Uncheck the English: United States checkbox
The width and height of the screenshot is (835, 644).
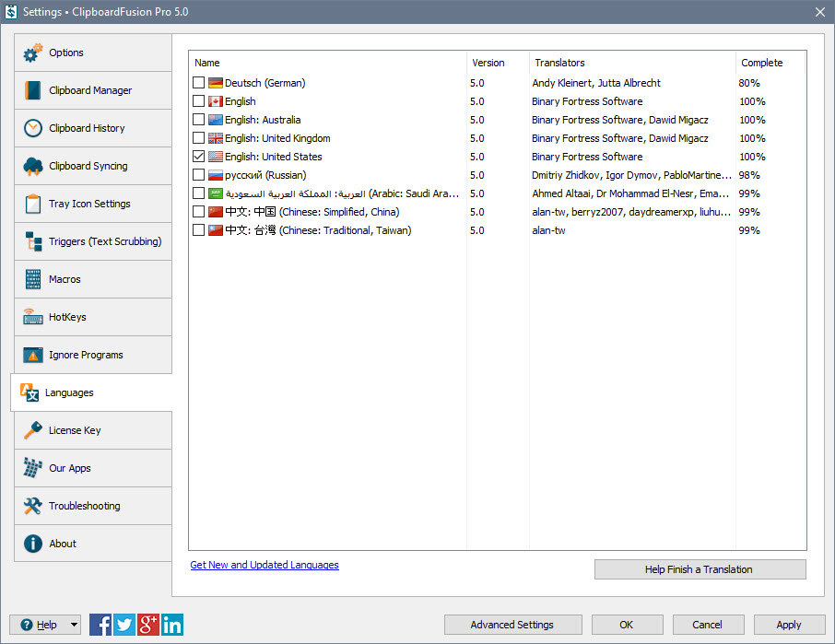(x=199, y=157)
